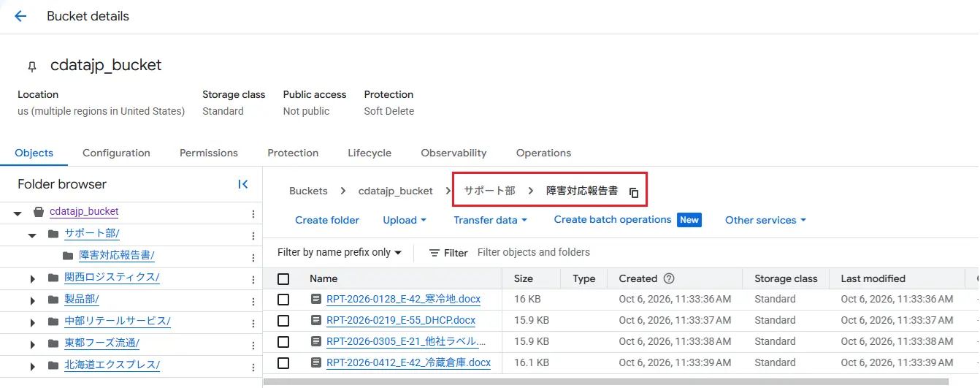Screen dimensions: 980x388
Task: Select checkbox for RPT-2026-0412_E-42_冷蔵倉庫.docx
Action: [283, 362]
